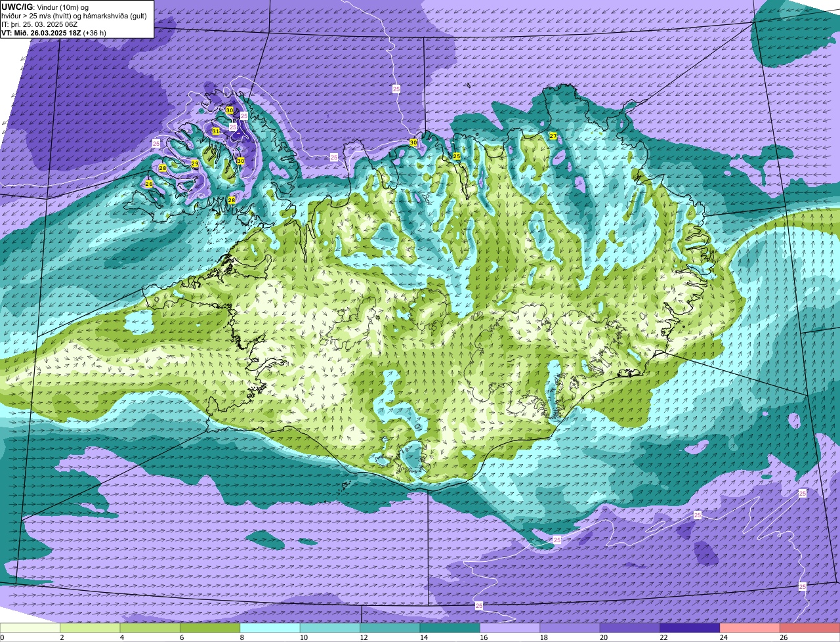Viewport: 840px width, 642px height.
Task: Click the legend scale value 4
Action: (121, 637)
